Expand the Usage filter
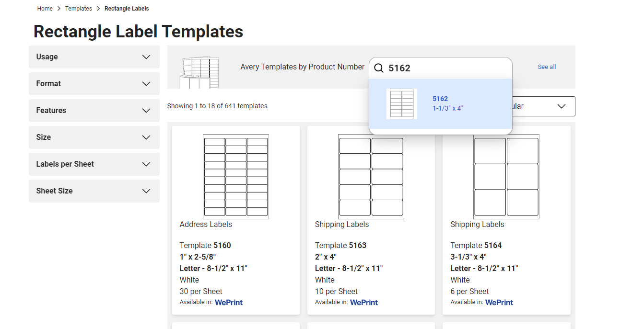Screen dimensions: 644x329 [94, 57]
